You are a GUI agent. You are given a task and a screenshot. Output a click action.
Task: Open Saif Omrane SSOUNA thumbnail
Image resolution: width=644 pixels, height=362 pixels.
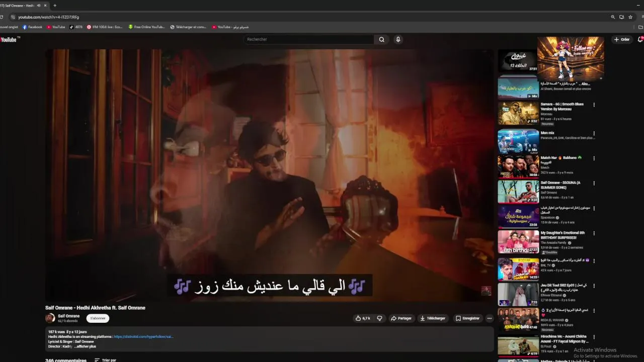click(x=518, y=192)
